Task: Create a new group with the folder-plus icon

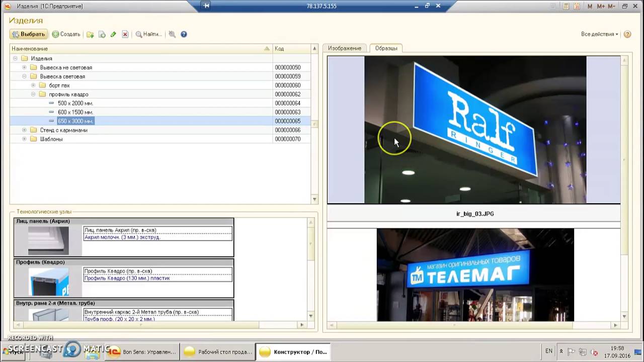Action: click(x=90, y=34)
